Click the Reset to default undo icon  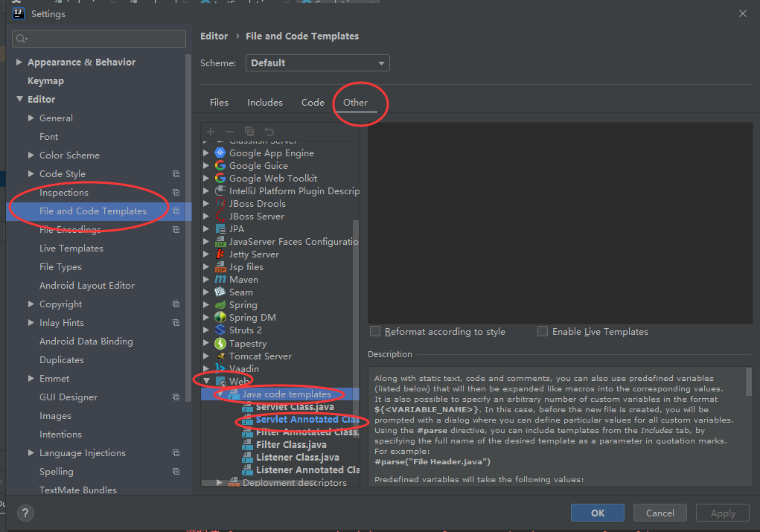pyautogui.click(x=269, y=132)
